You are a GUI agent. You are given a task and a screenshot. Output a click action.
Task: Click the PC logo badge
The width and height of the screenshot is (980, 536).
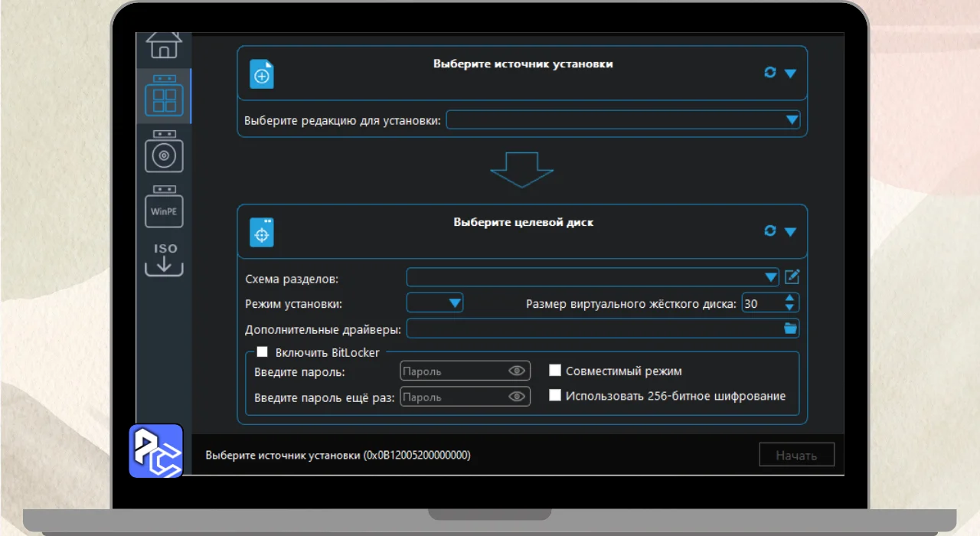[155, 450]
